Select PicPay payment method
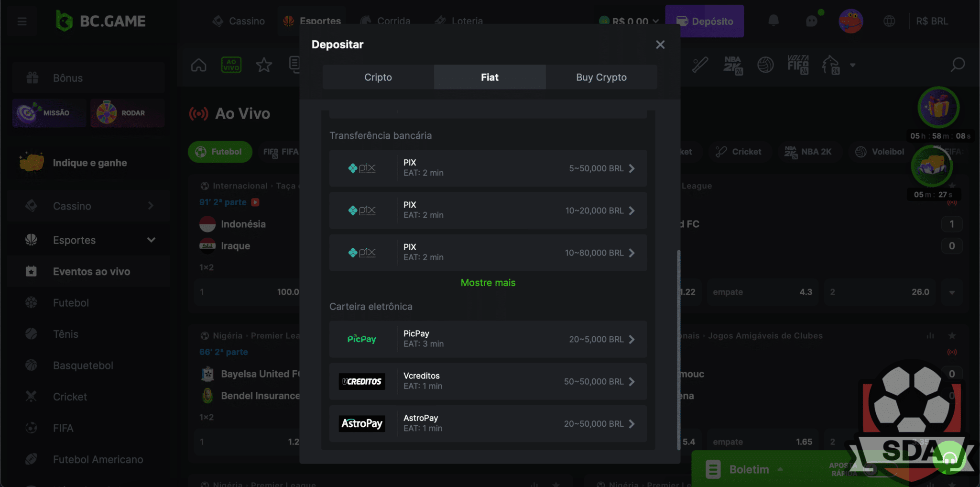Image resolution: width=980 pixels, height=487 pixels. (x=488, y=339)
